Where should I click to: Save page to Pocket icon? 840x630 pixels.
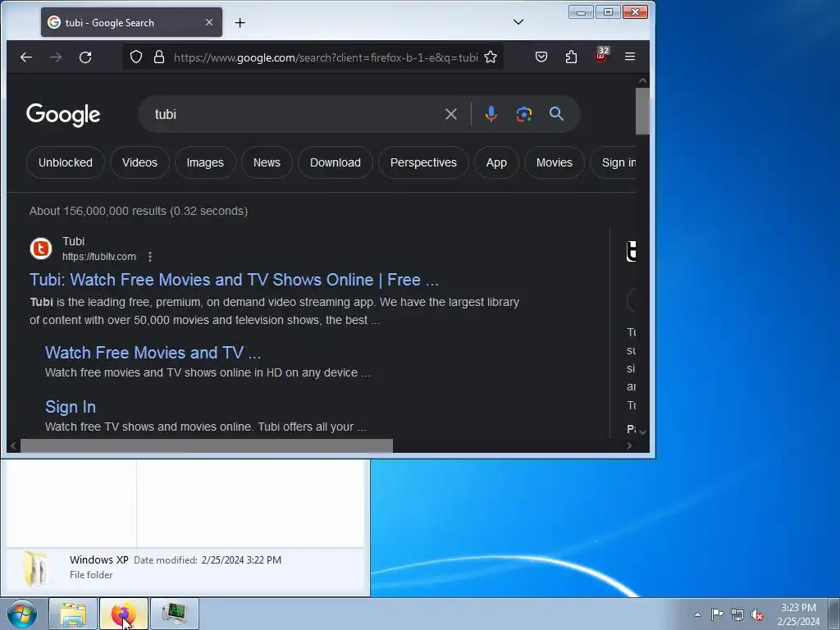pos(541,57)
